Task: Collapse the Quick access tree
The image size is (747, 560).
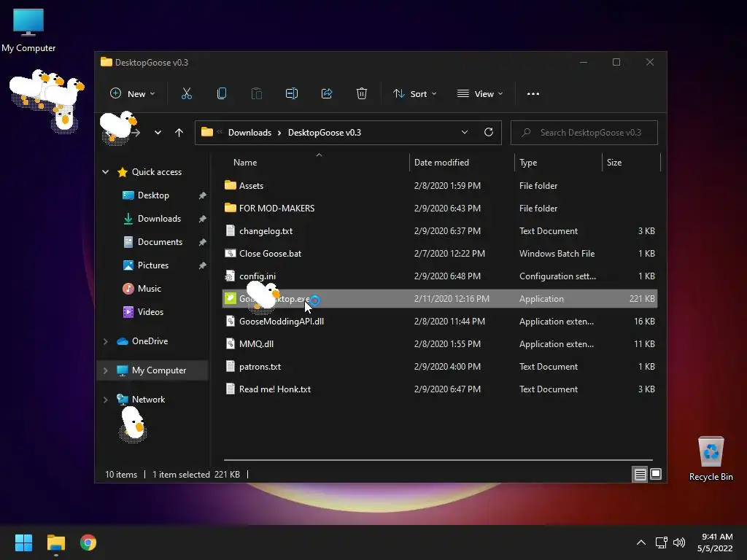Action: [105, 172]
